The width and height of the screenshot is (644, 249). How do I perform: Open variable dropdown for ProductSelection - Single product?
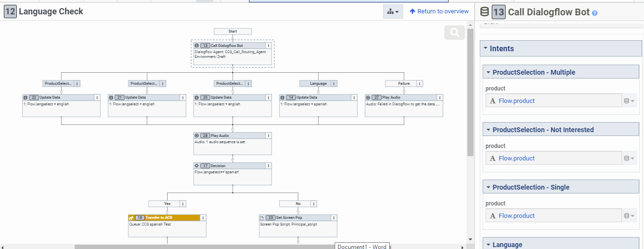[629, 216]
